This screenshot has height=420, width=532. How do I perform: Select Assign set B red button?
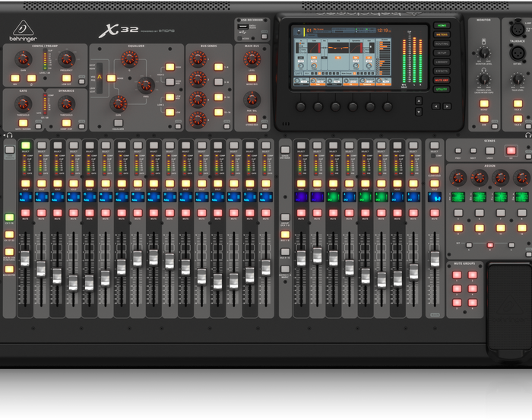pos(490,245)
